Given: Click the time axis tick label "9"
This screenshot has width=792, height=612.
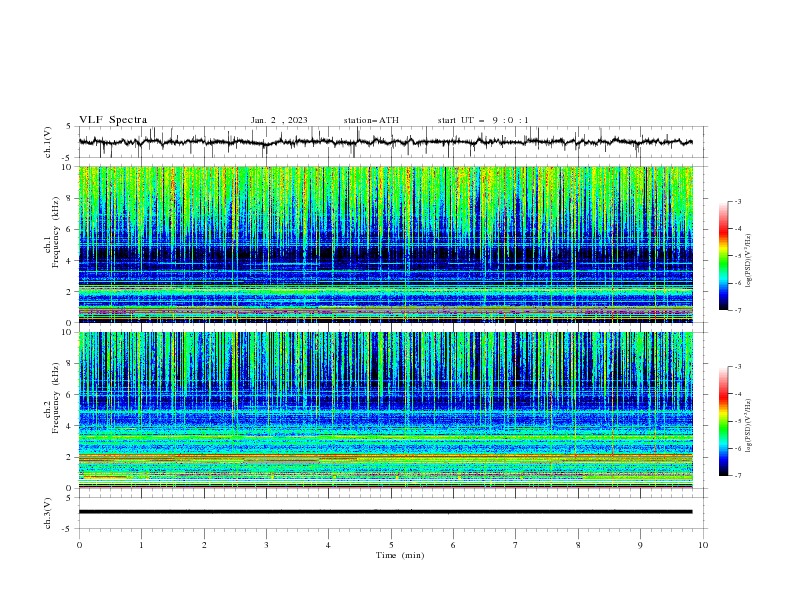Looking at the screenshot, I should click(x=640, y=545).
